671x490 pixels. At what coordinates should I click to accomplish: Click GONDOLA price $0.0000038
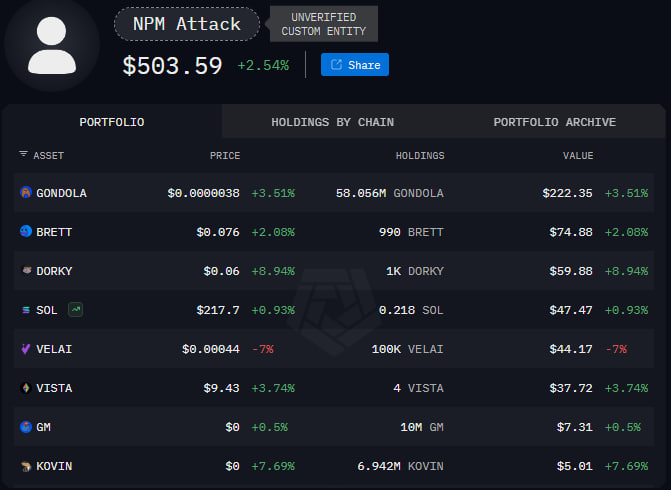[203, 193]
